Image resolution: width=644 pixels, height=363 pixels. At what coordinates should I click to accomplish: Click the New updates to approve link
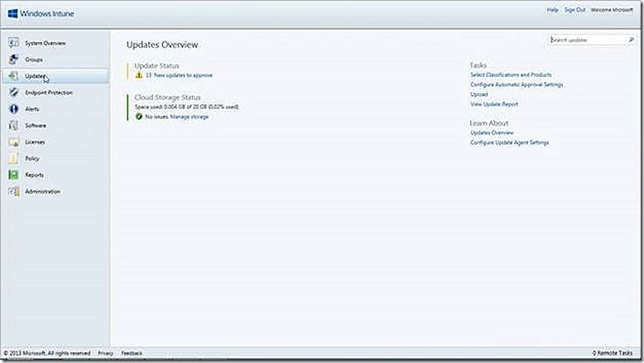pos(179,75)
